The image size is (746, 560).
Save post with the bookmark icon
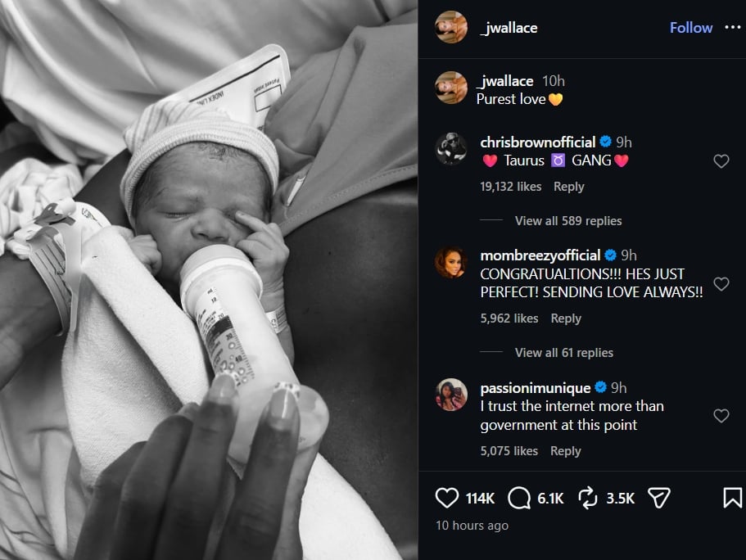pos(732,498)
